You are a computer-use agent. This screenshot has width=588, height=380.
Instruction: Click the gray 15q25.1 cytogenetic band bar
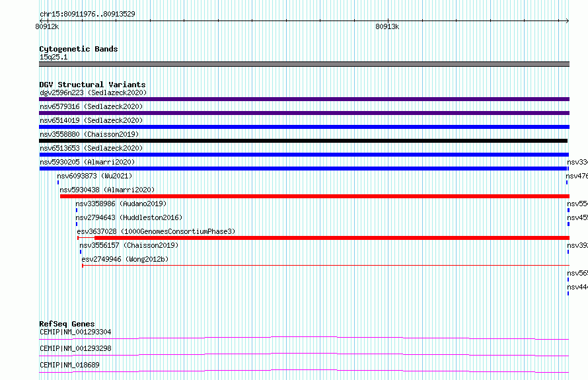point(304,64)
